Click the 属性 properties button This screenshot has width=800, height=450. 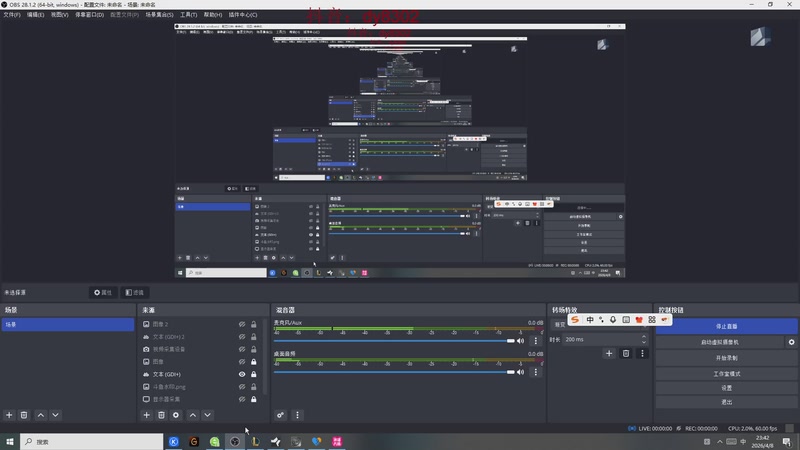coord(103,292)
